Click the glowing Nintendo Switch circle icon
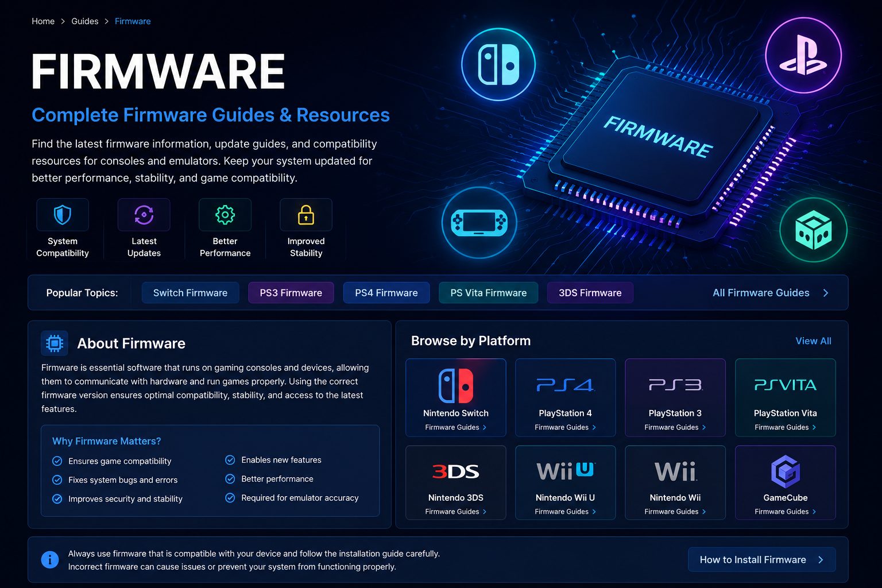The width and height of the screenshot is (882, 588). tap(498, 64)
